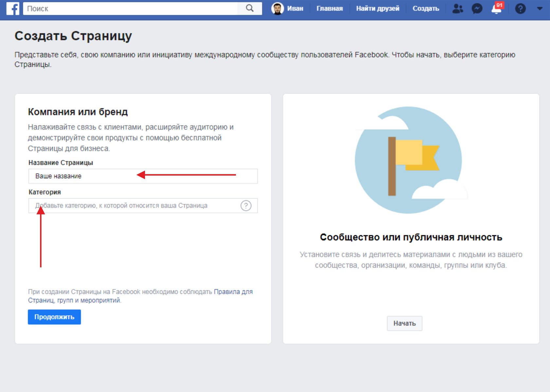
Task: Click the Название Страницы input field
Action: (143, 176)
